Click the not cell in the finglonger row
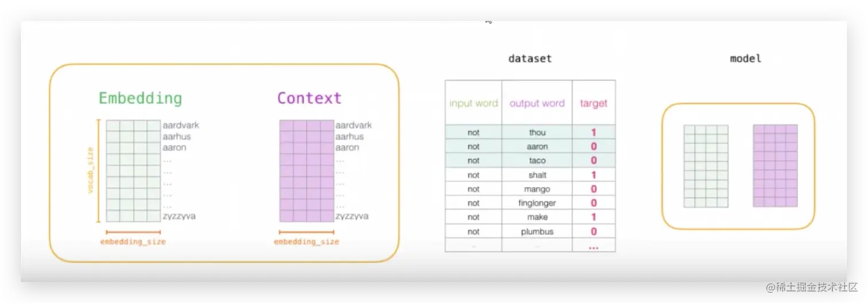The image size is (868, 303). [474, 203]
